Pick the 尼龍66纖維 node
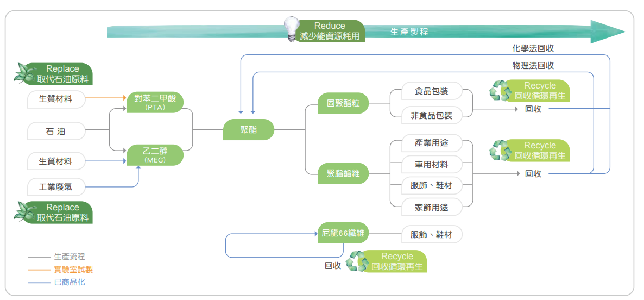This screenshot has width=644, height=300. (x=343, y=234)
